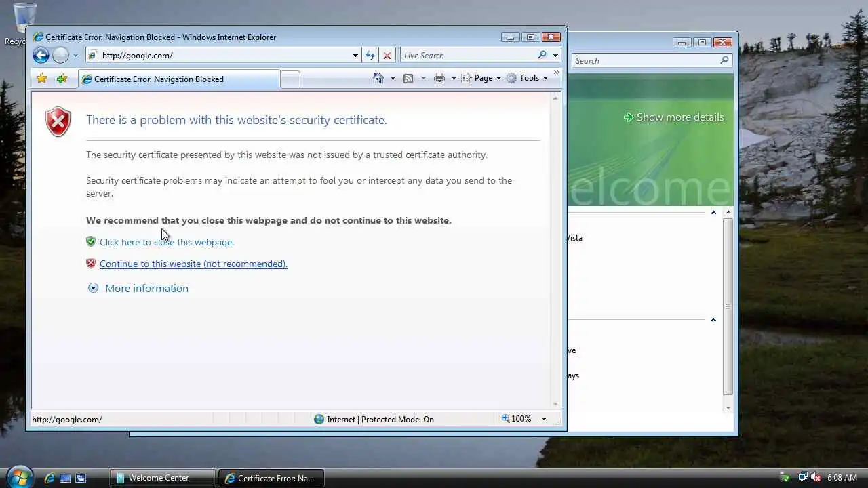The width and height of the screenshot is (868, 488).
Task: Open the Home button dropdown arrow
Action: coord(393,78)
